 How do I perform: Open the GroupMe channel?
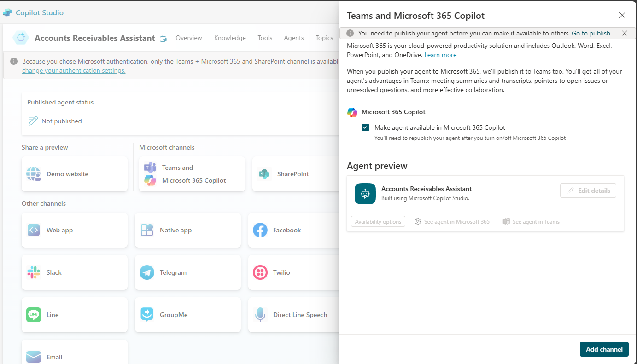[x=187, y=315]
